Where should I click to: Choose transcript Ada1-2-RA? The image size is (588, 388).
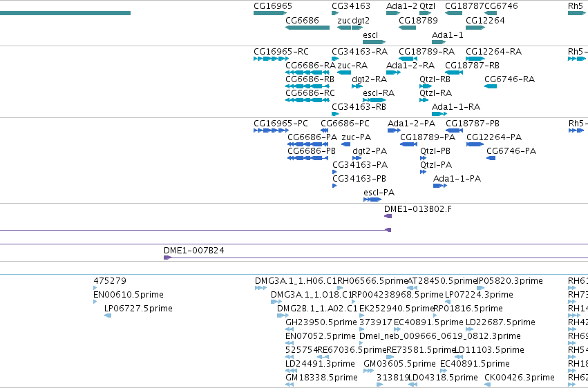point(393,72)
